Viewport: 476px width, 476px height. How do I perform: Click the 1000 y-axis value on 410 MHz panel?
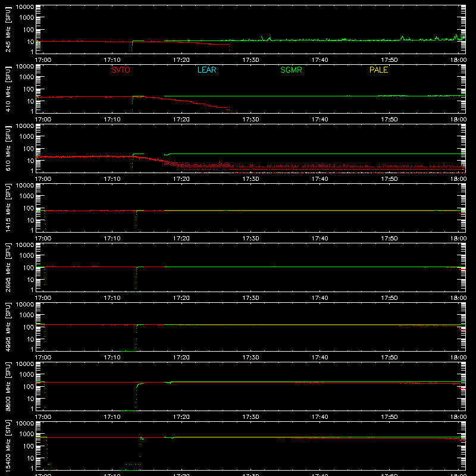coord(27,77)
